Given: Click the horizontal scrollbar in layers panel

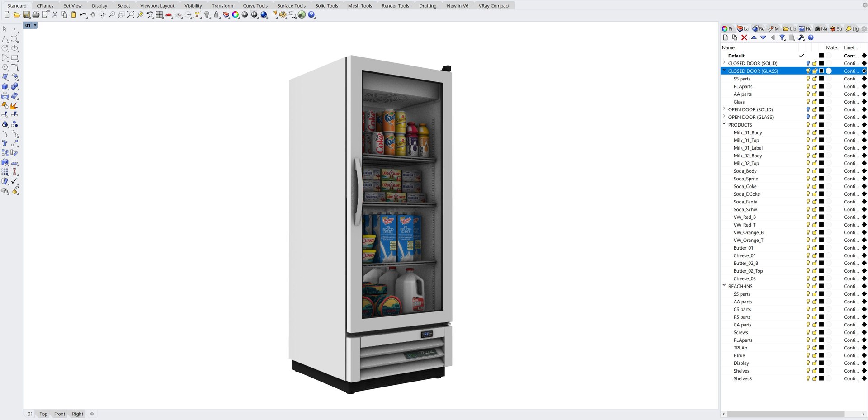Looking at the screenshot, I should [x=786, y=414].
